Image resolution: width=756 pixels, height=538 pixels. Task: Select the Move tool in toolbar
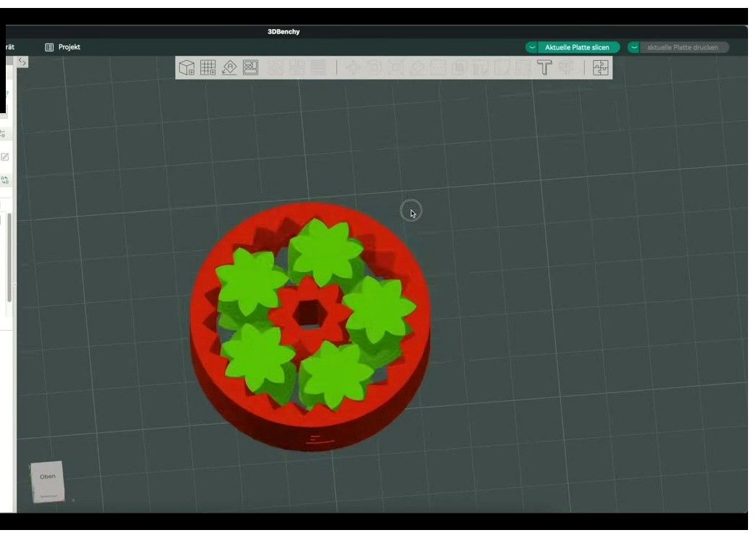tap(353, 67)
